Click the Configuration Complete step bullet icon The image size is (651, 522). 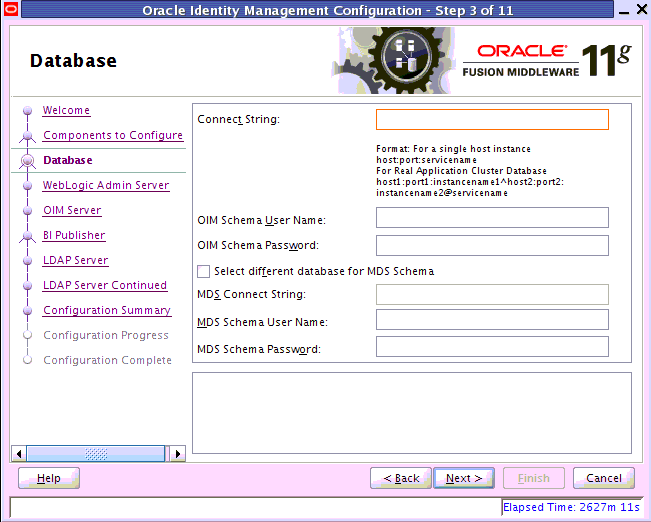tap(27, 360)
